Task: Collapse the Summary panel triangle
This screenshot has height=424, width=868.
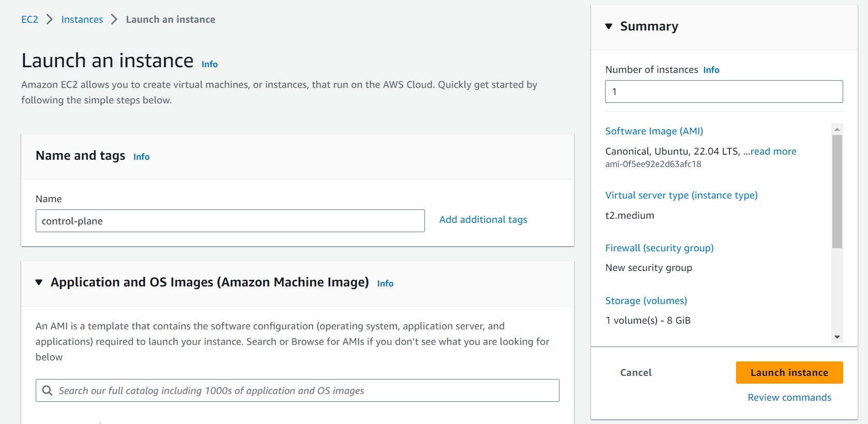Action: click(609, 26)
